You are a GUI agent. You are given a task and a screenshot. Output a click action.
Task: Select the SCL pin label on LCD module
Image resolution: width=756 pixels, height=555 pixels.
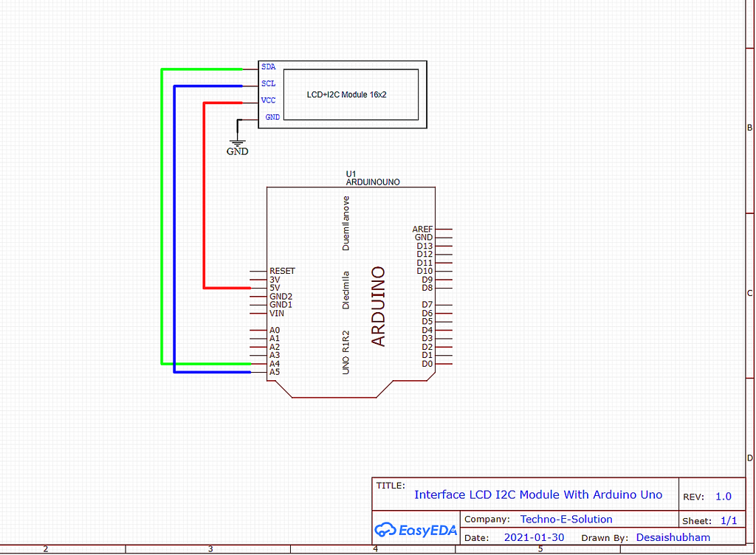269,84
